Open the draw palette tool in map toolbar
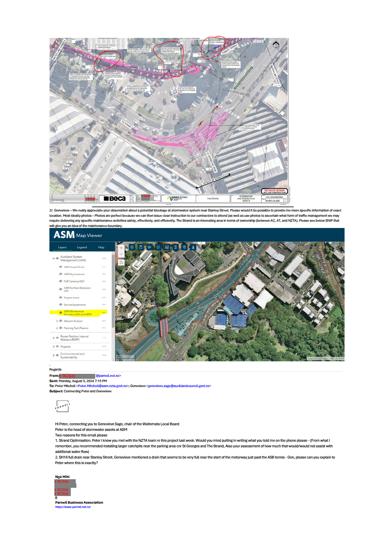The width and height of the screenshot is (392, 554). (x=149, y=247)
